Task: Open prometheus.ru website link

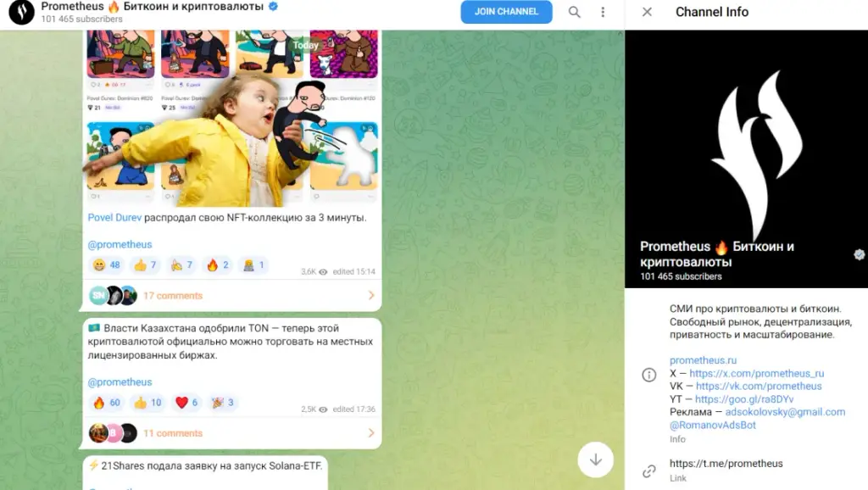Action: 703,360
